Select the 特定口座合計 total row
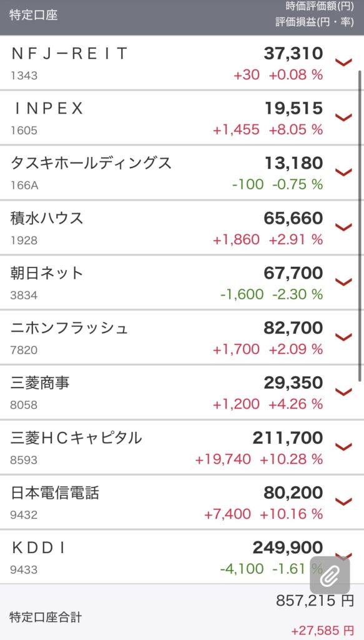The width and height of the screenshot is (364, 640). click(182, 612)
